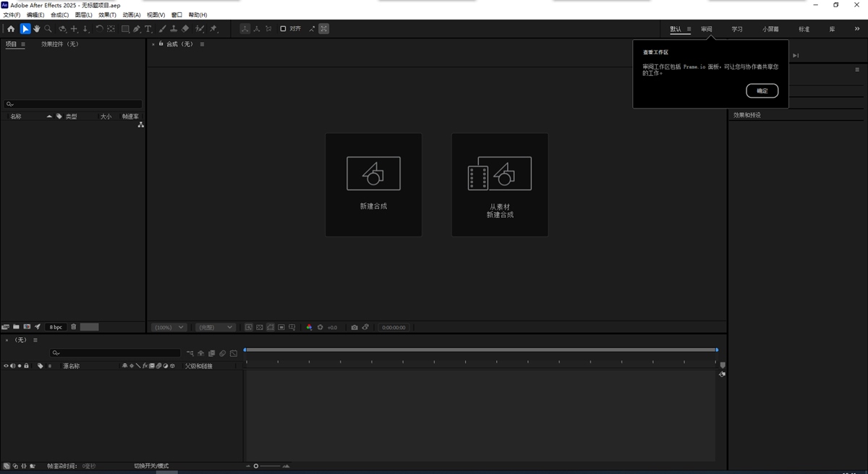Viewport: 868px width, 474px height.
Task: Select the Puppet Pin tool
Action: [213, 29]
